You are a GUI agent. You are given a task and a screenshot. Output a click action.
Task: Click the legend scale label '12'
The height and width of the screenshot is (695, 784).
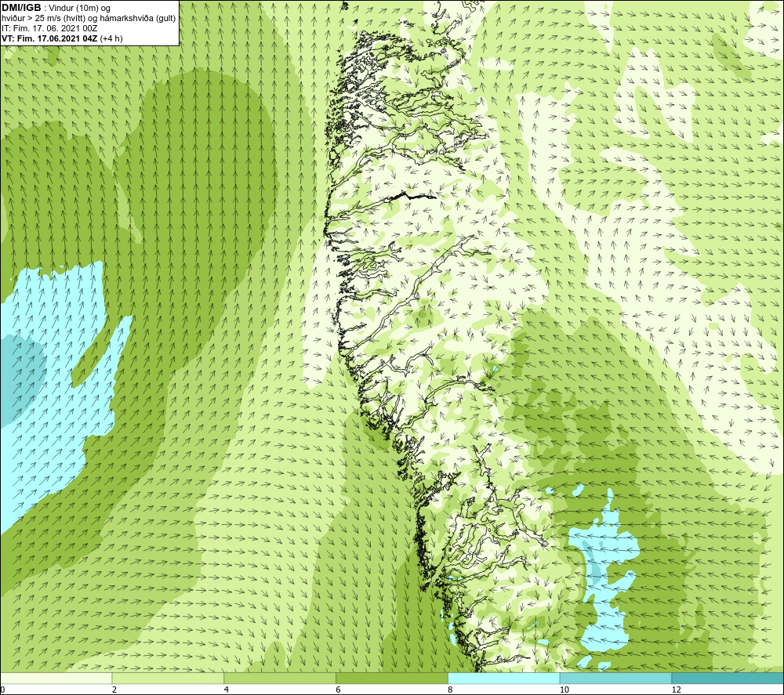click(677, 690)
